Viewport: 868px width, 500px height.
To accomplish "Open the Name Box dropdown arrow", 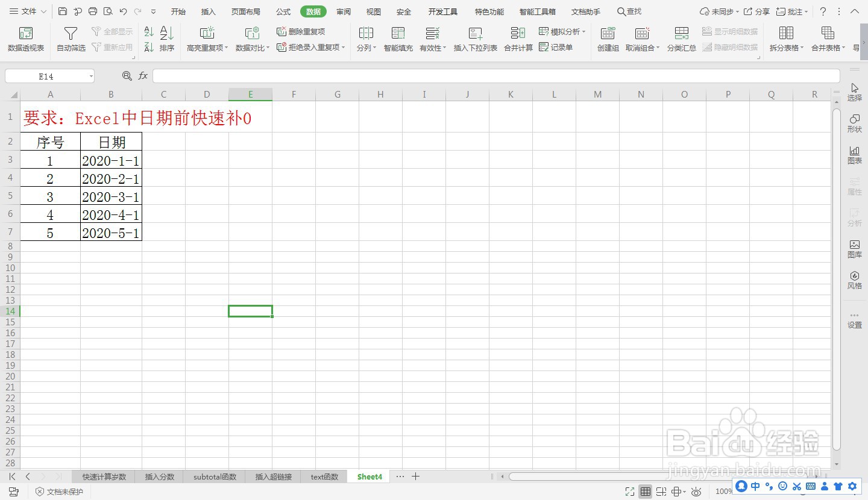I will pos(91,76).
